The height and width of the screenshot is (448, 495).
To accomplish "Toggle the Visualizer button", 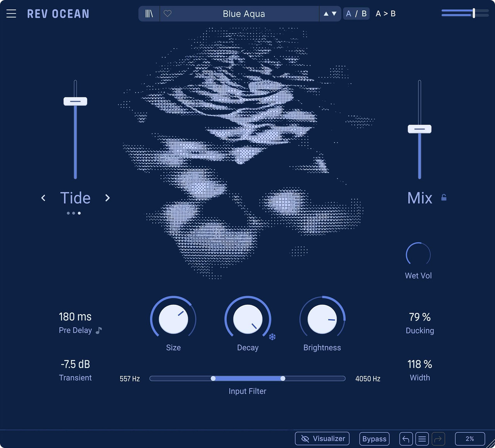I will [x=322, y=439].
